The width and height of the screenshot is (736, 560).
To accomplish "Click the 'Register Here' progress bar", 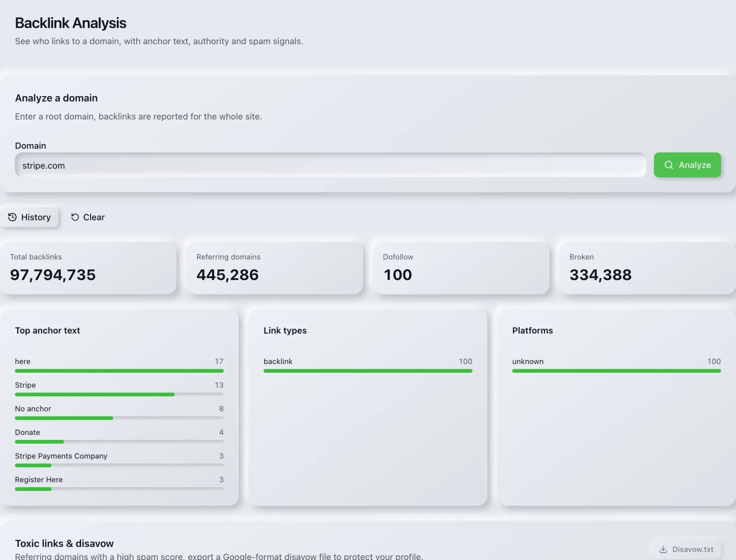I will pyautogui.click(x=119, y=489).
